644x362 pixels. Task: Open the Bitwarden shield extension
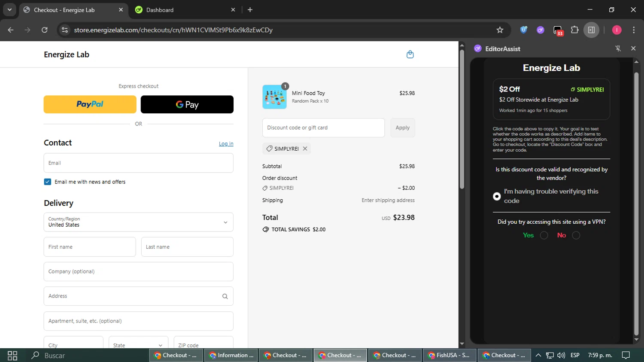pyautogui.click(x=523, y=30)
